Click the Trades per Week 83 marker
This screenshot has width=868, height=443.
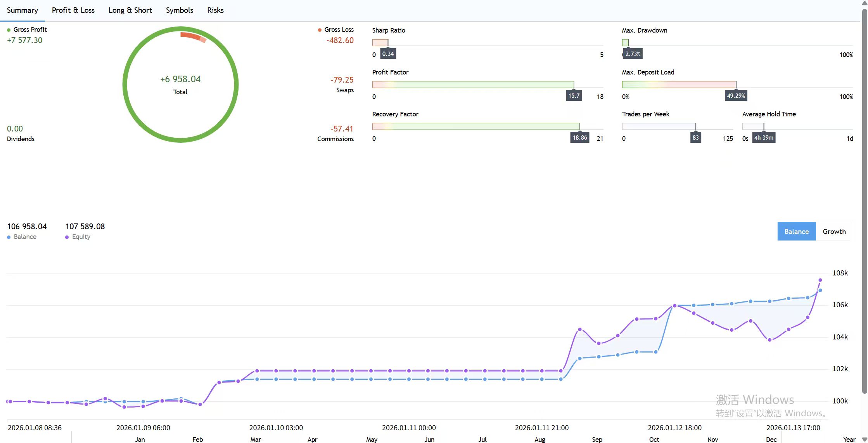[x=695, y=138]
